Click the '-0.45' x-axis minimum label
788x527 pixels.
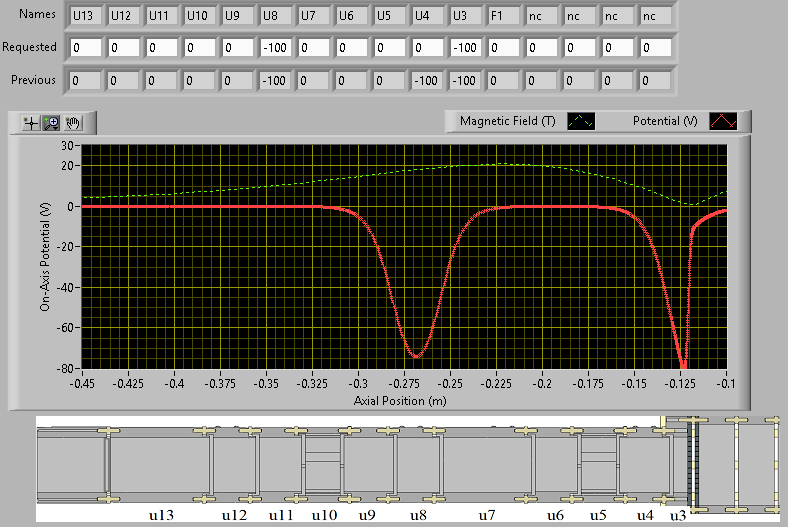pyautogui.click(x=82, y=384)
